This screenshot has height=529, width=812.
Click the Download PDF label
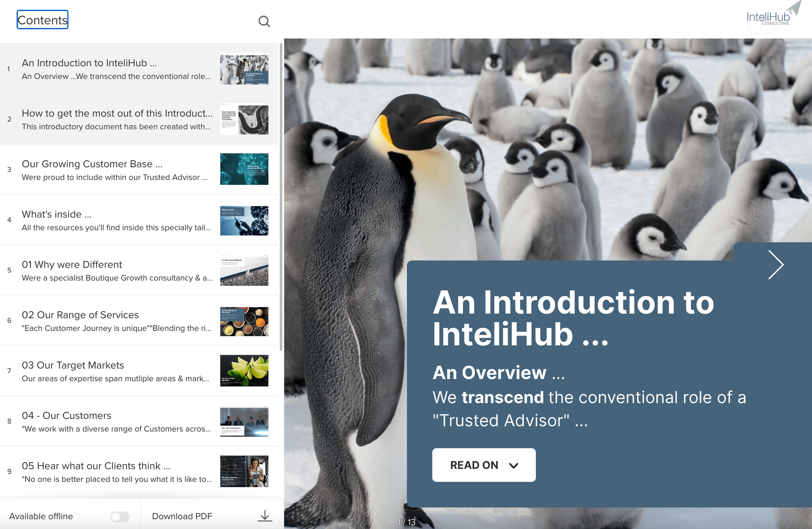pos(182,516)
